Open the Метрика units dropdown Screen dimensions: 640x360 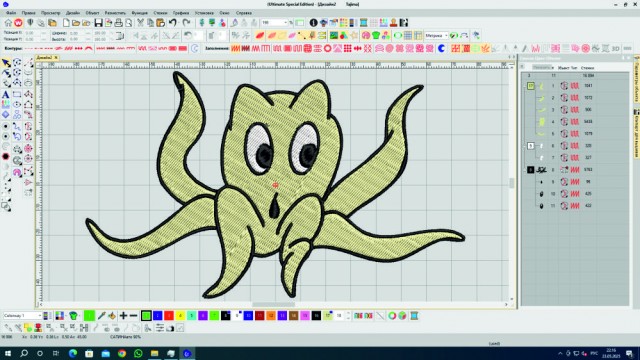point(446,36)
